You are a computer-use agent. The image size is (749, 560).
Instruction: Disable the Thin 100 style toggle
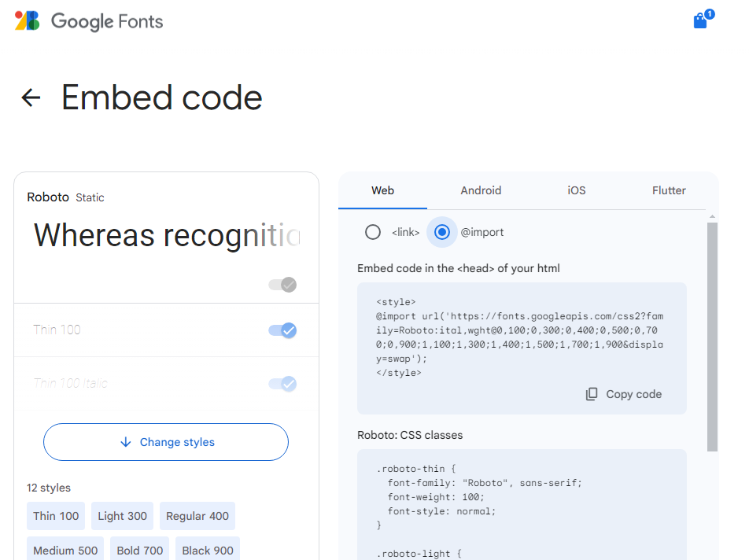tap(284, 330)
